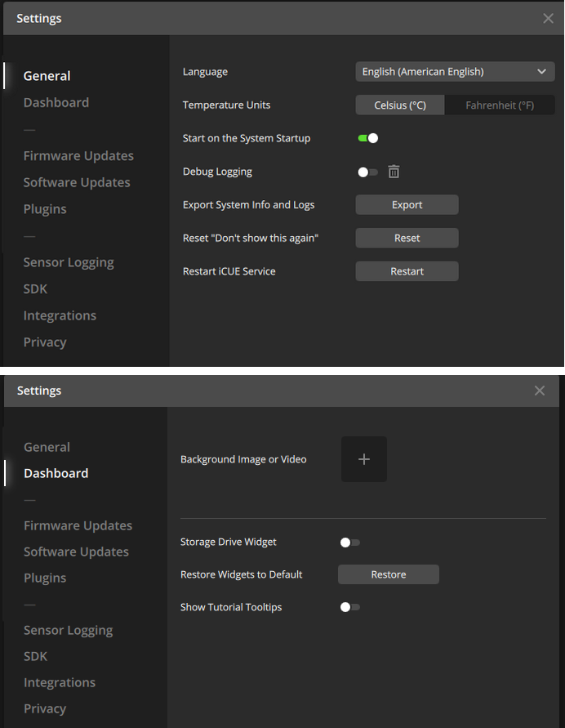Viewport: 565px width, 728px height.
Task: Enable the Debug Logging toggle
Action: [368, 172]
